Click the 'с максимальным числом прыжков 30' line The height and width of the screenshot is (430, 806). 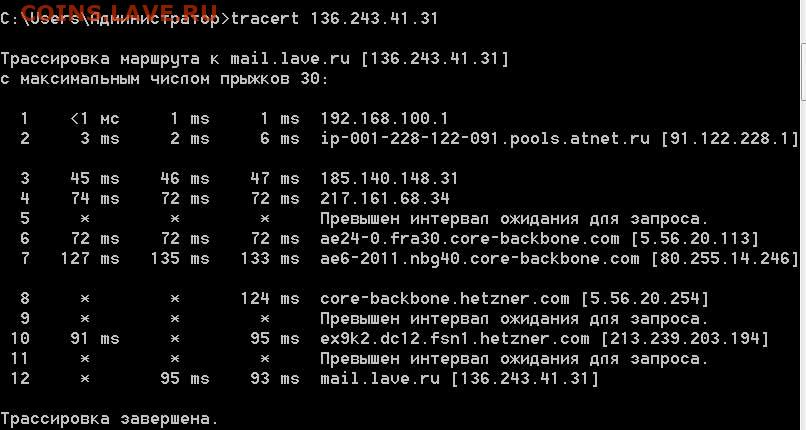click(164, 79)
